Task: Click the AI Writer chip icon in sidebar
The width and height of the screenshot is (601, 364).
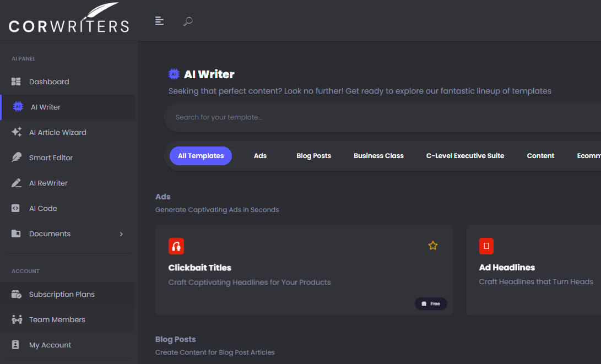Action: (x=18, y=106)
